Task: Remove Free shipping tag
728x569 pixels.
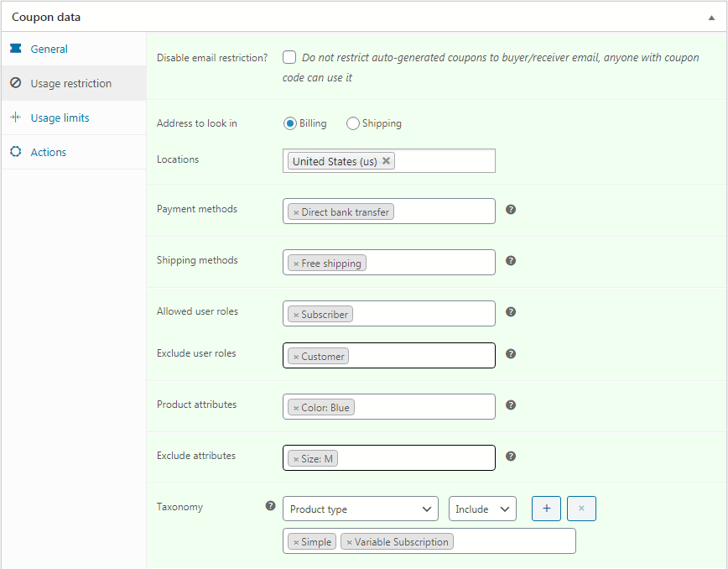Action: pos(296,264)
